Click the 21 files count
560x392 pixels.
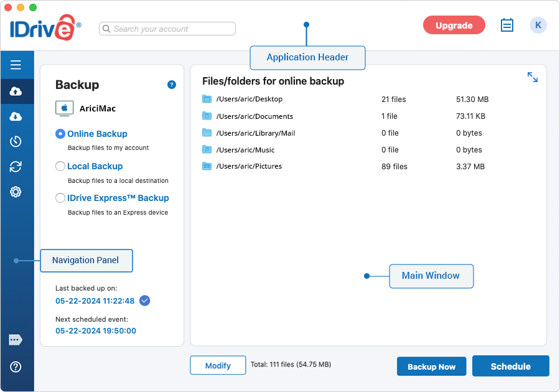tap(394, 100)
